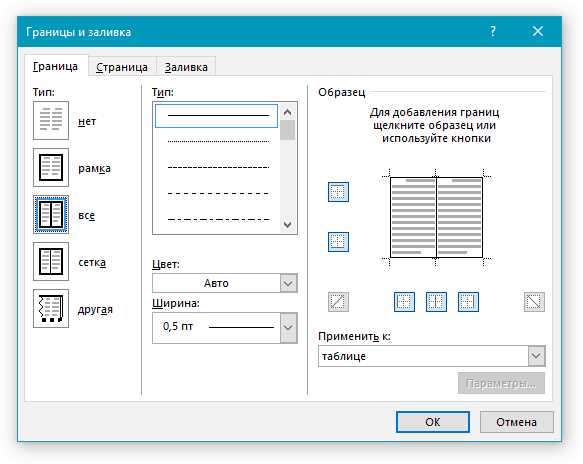
Task: Expand the 'Ширина' 0,5 пт width dropdown
Action: point(225,328)
